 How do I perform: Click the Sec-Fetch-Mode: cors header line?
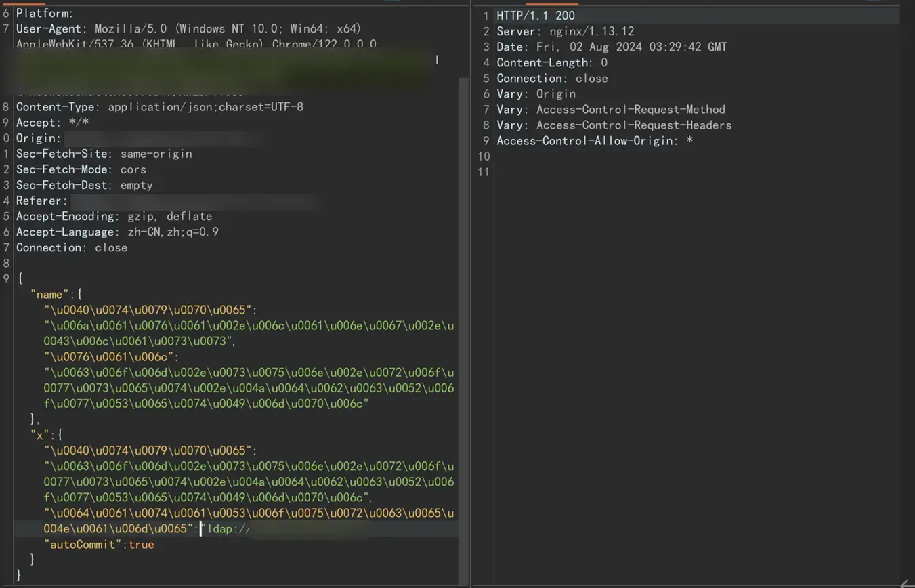(x=81, y=169)
